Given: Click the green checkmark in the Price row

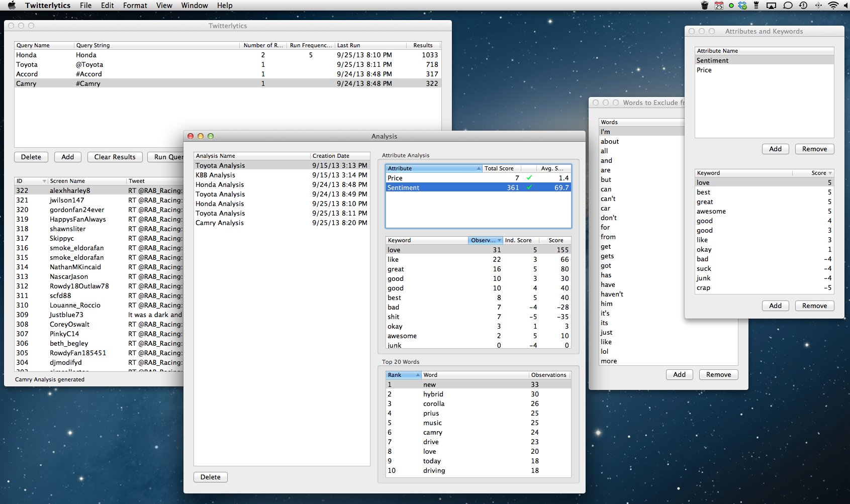Looking at the screenshot, I should (x=529, y=177).
